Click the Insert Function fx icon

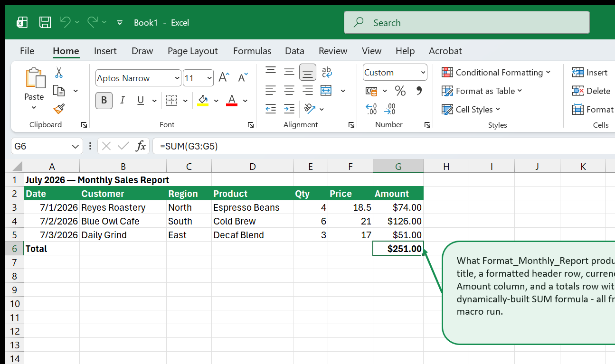coord(141,146)
